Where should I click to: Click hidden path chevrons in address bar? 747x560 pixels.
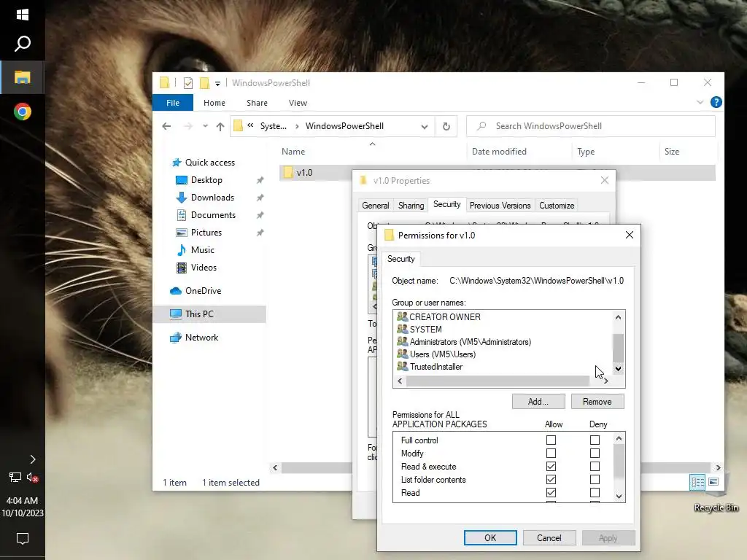250,125
